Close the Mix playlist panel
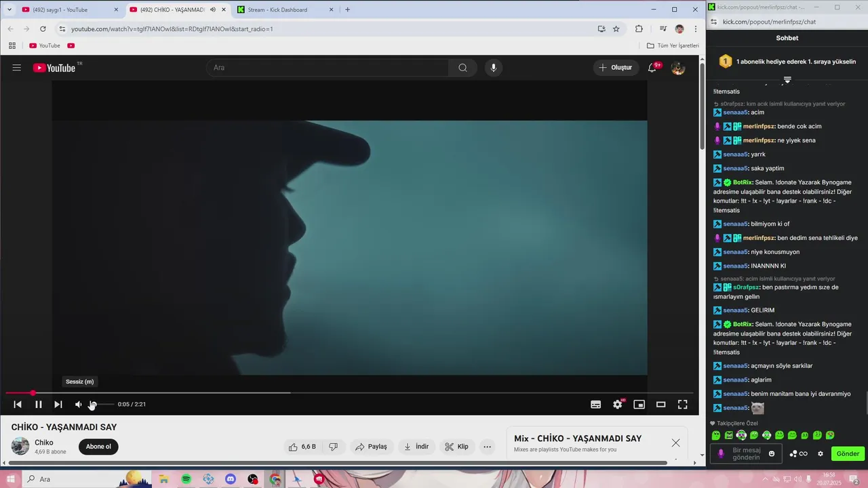The height and width of the screenshot is (488, 868). [675, 443]
